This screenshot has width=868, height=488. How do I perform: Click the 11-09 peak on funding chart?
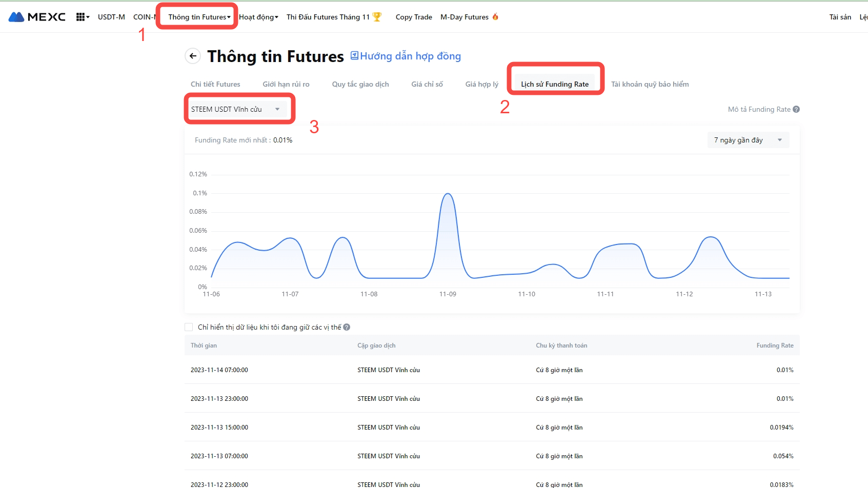(x=448, y=194)
